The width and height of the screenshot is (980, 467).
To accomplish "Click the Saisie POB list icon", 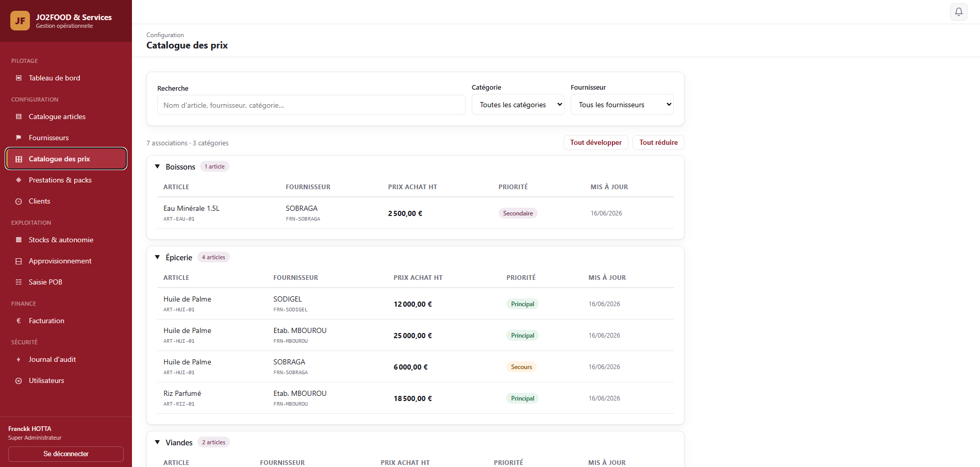I will [x=19, y=282].
